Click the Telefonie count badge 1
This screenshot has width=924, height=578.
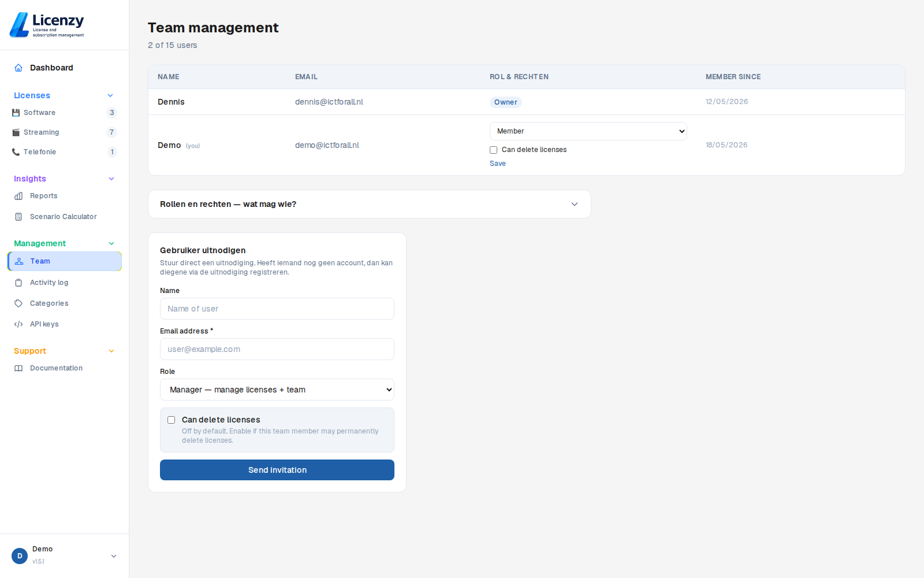click(112, 152)
